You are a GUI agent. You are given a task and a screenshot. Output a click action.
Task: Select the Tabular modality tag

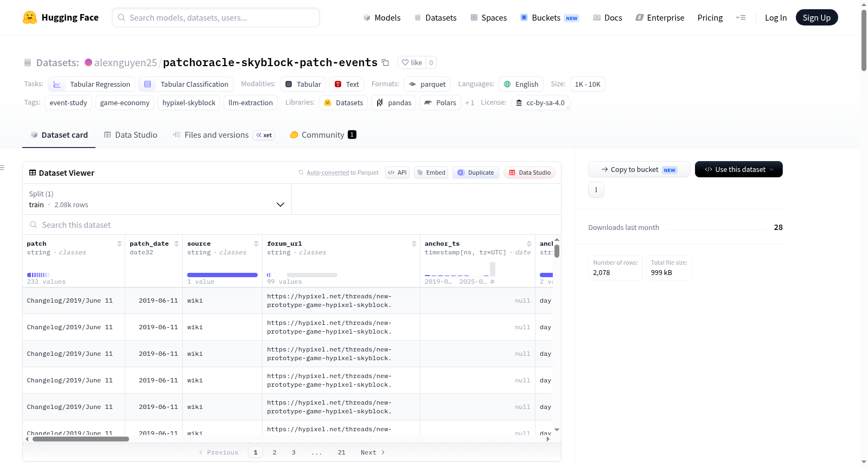click(x=303, y=84)
